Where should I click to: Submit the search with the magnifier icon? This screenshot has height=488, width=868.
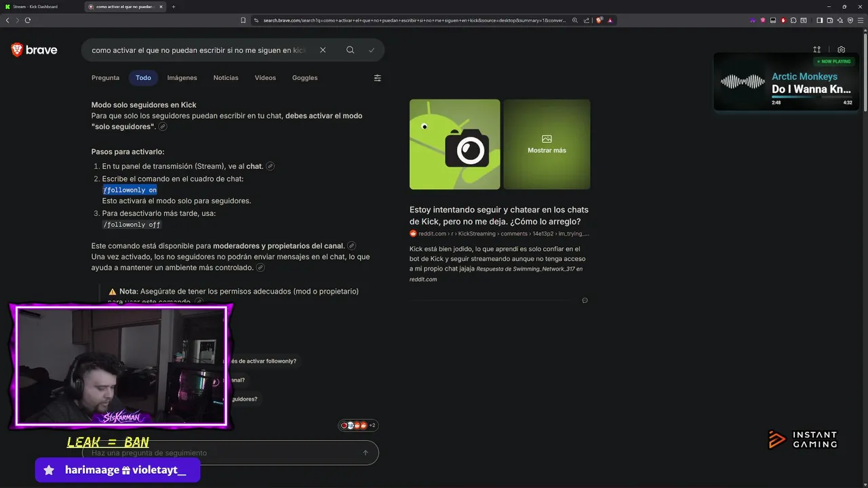(x=350, y=50)
